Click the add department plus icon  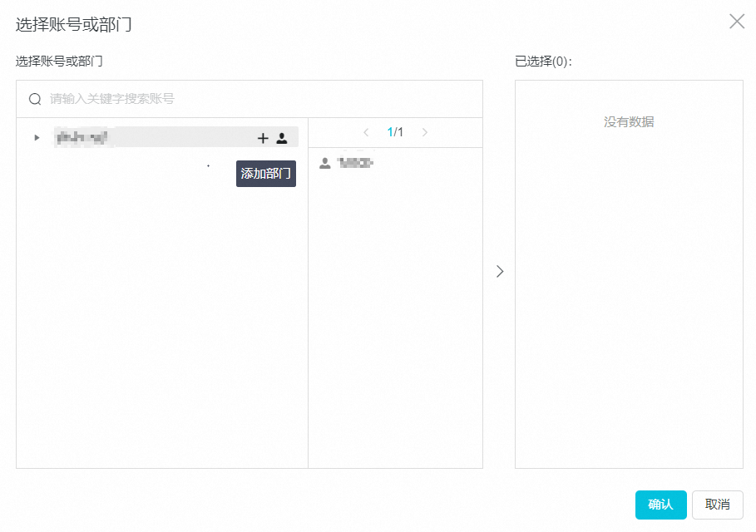pyautogui.click(x=263, y=138)
